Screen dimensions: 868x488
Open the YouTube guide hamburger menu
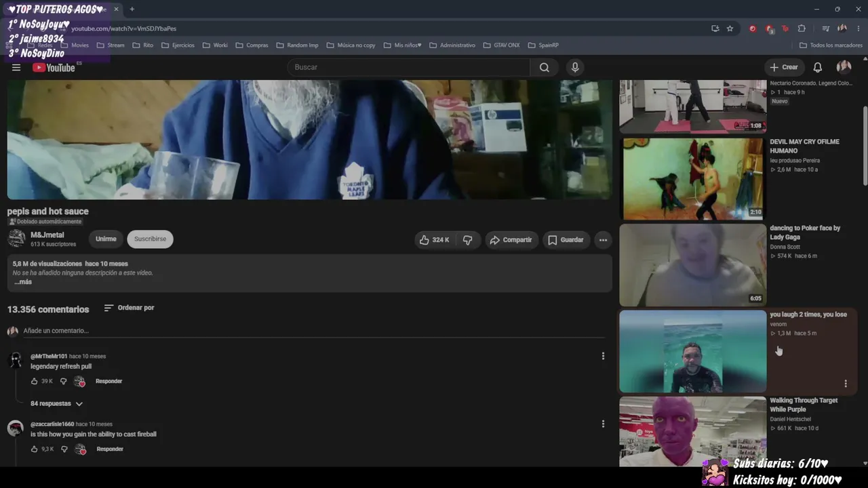tap(16, 67)
